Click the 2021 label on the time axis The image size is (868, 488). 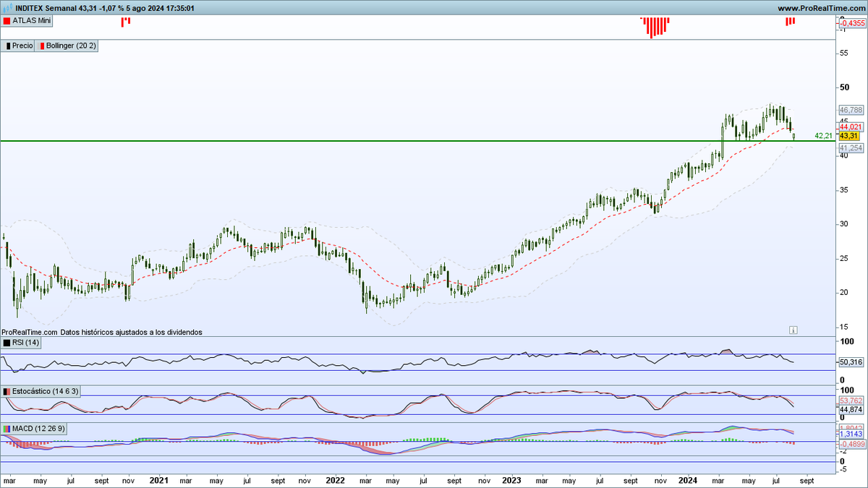click(159, 480)
